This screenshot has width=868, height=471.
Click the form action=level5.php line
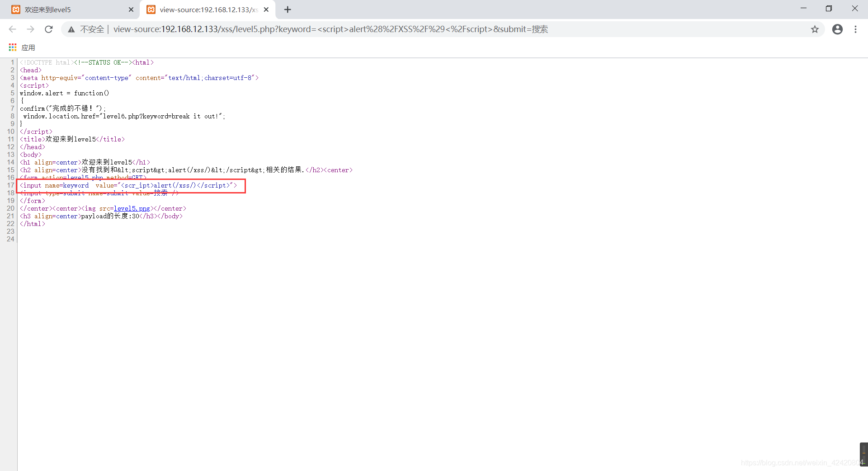click(83, 178)
